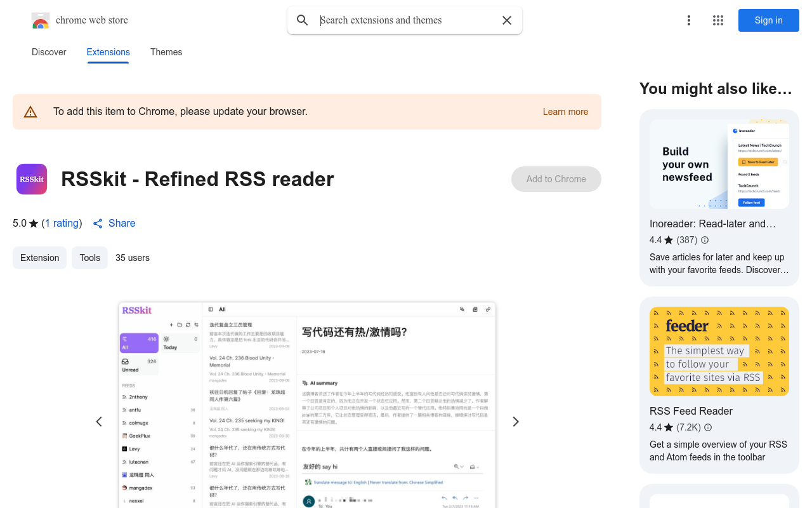Show next screenshot with right arrow
Viewport: 812px width, 508px height.
(516, 422)
